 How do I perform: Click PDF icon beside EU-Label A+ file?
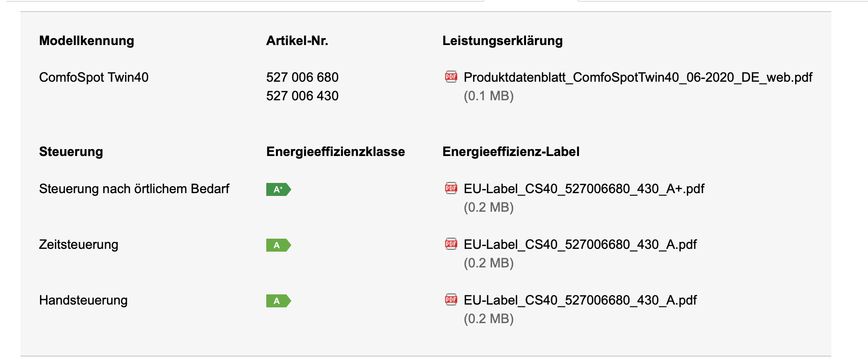[x=451, y=188]
